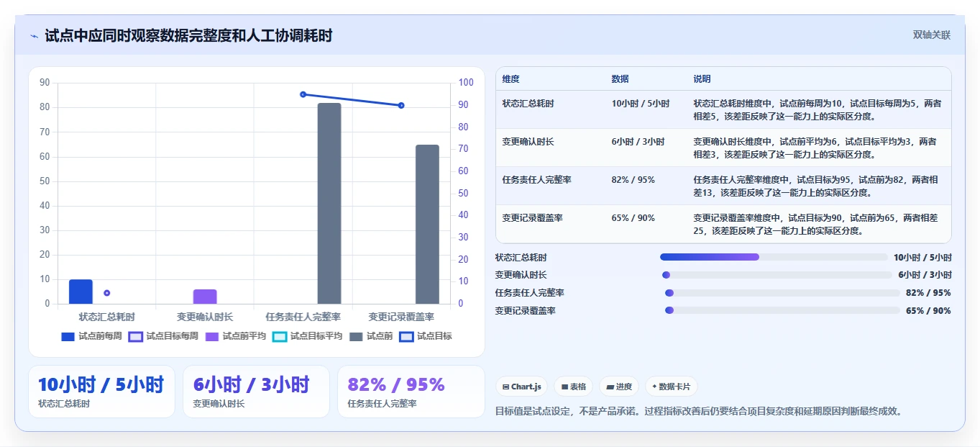Click the line point above the 任务责任人完整率 bar
Image resolution: width=980 pixels, height=447 pixels.
[x=303, y=94]
